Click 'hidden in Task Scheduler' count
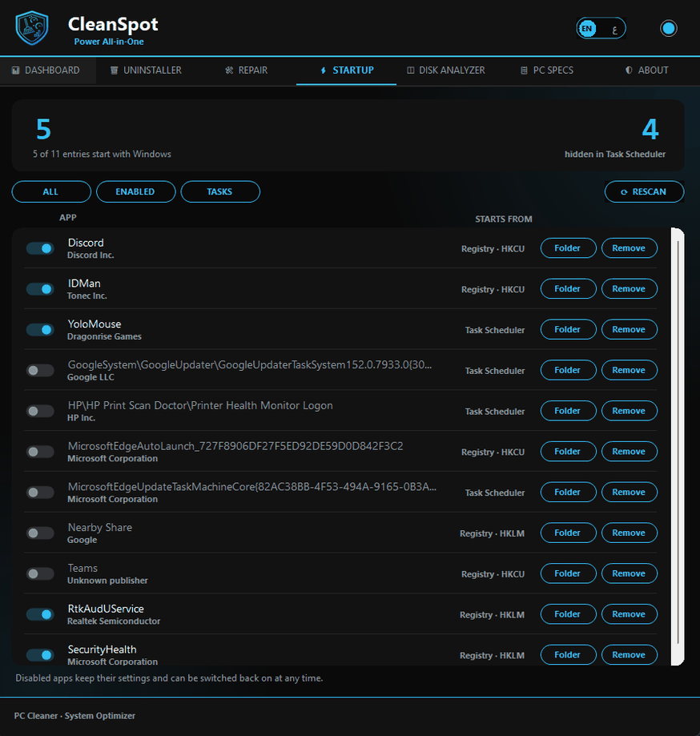This screenshot has width=700, height=736. click(x=615, y=154)
